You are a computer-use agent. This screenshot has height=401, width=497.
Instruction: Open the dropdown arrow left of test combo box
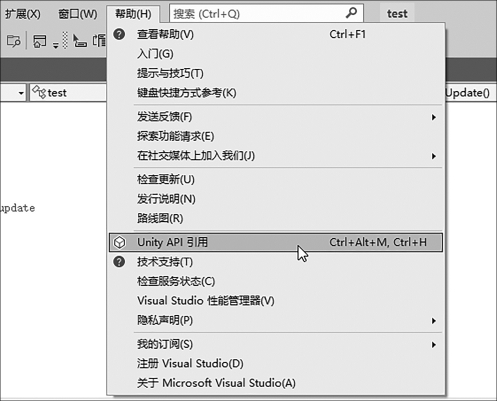21,93
